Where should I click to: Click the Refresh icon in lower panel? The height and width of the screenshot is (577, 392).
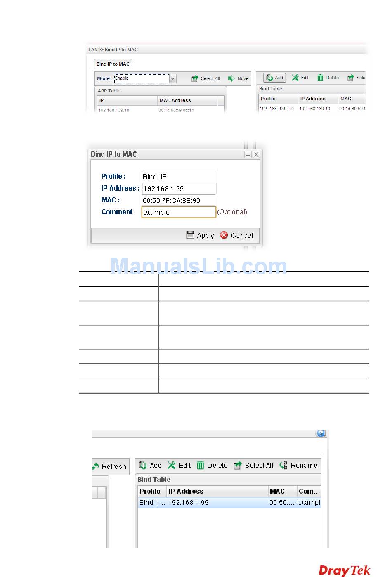coord(96,466)
